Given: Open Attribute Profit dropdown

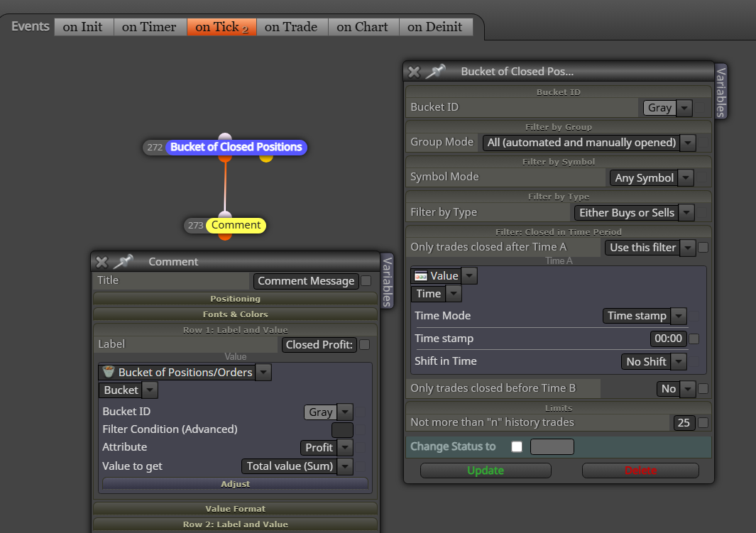Looking at the screenshot, I should [x=345, y=448].
